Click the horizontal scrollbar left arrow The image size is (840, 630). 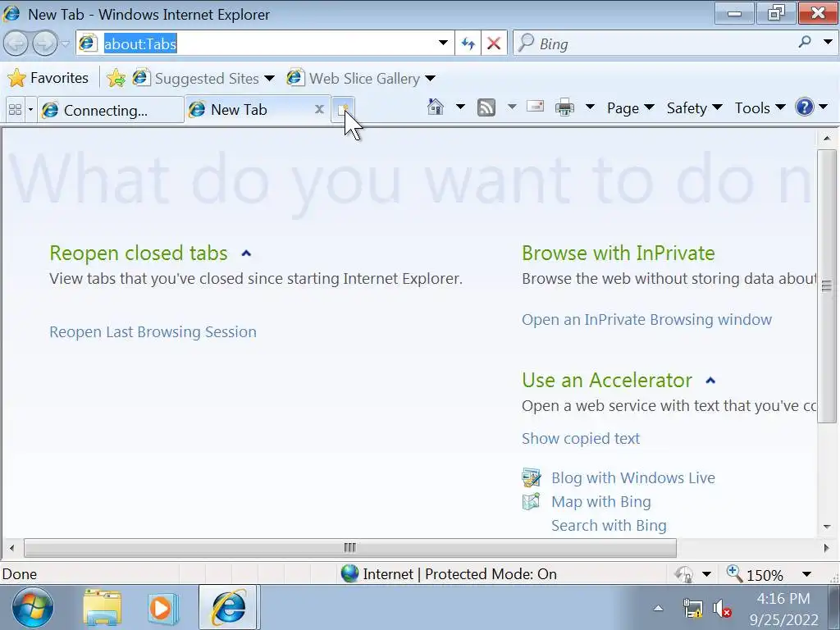point(11,547)
